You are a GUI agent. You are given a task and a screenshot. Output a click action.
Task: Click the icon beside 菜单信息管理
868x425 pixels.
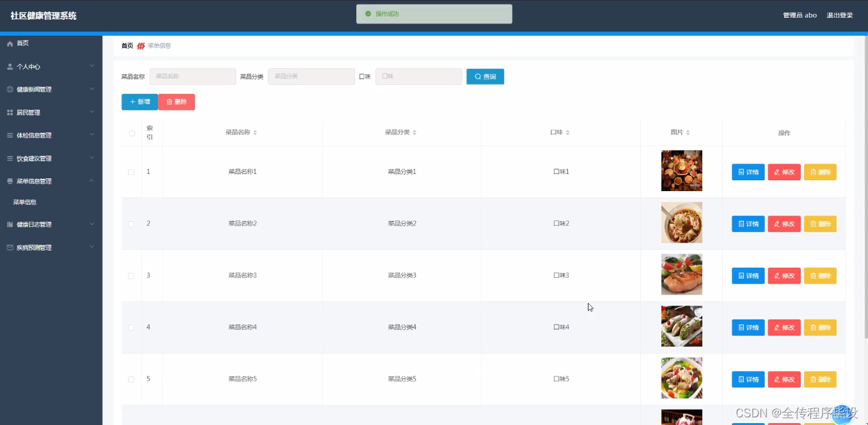[x=10, y=182]
